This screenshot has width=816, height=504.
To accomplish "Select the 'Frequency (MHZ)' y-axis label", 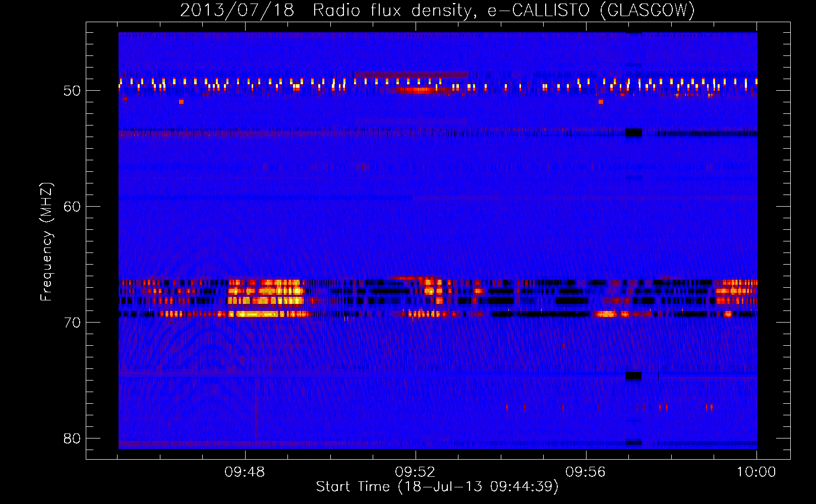I will click(x=46, y=242).
